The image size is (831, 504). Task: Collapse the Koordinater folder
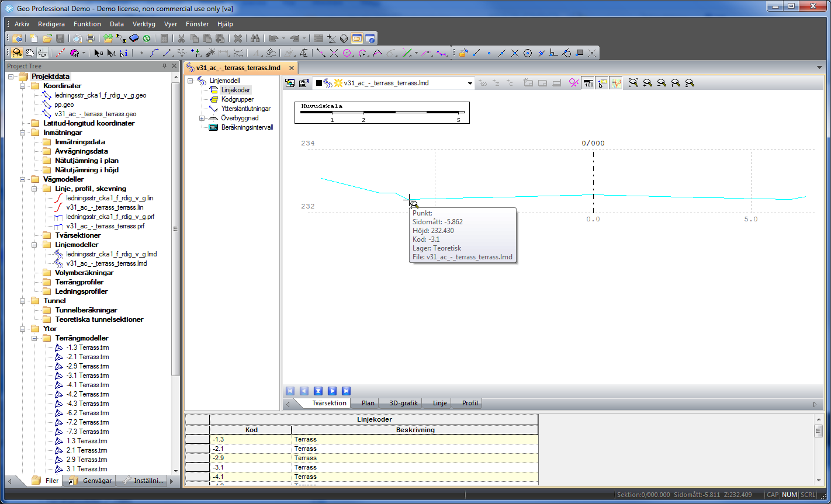(x=23, y=86)
